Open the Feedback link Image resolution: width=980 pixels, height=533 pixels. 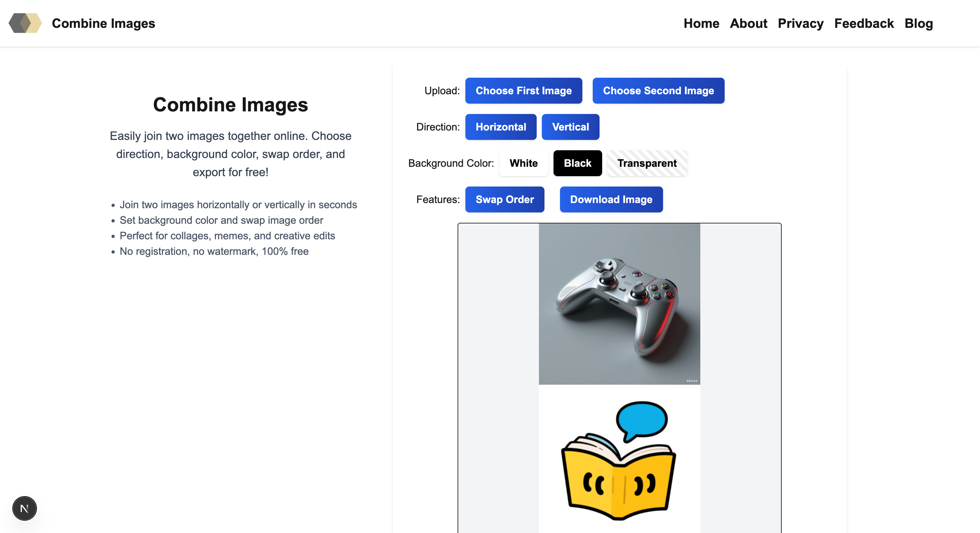[864, 23]
